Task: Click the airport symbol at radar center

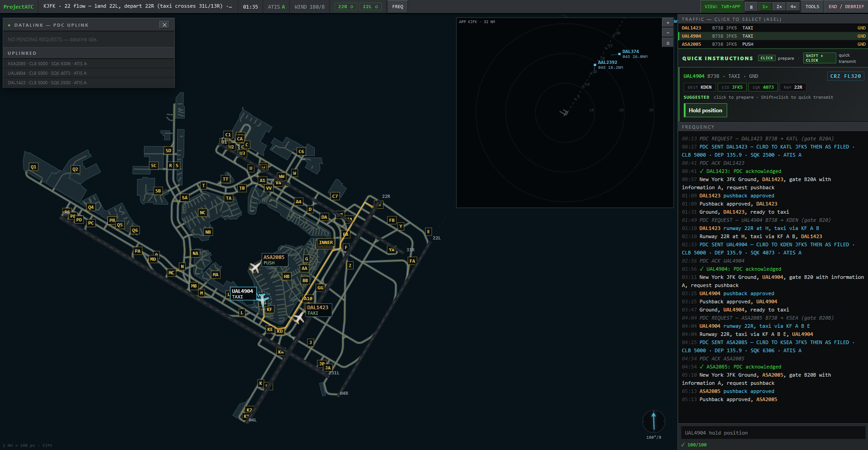Action: coord(564,112)
